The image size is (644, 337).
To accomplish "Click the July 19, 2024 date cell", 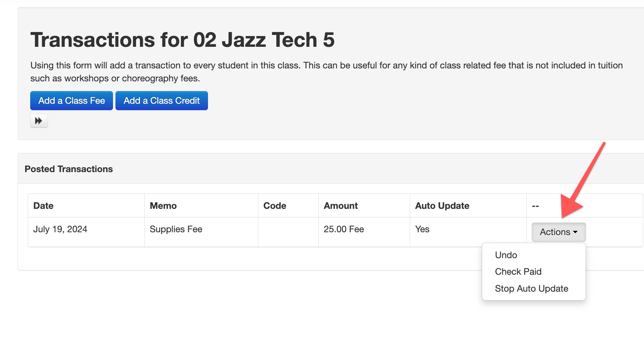I will (x=60, y=229).
